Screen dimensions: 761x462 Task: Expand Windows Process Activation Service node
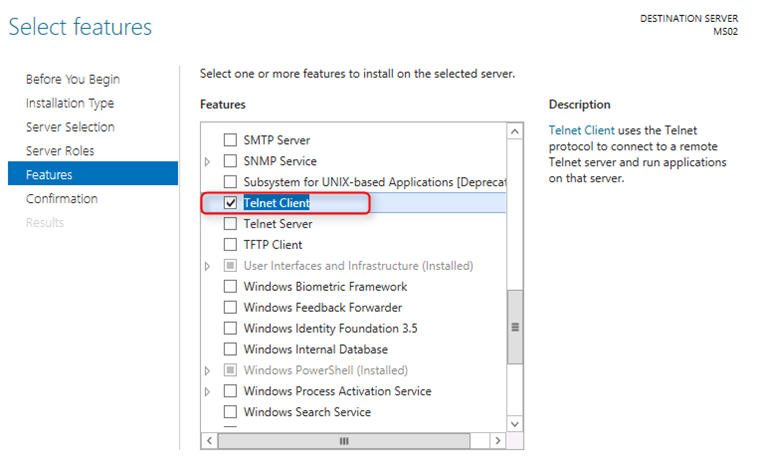point(208,391)
